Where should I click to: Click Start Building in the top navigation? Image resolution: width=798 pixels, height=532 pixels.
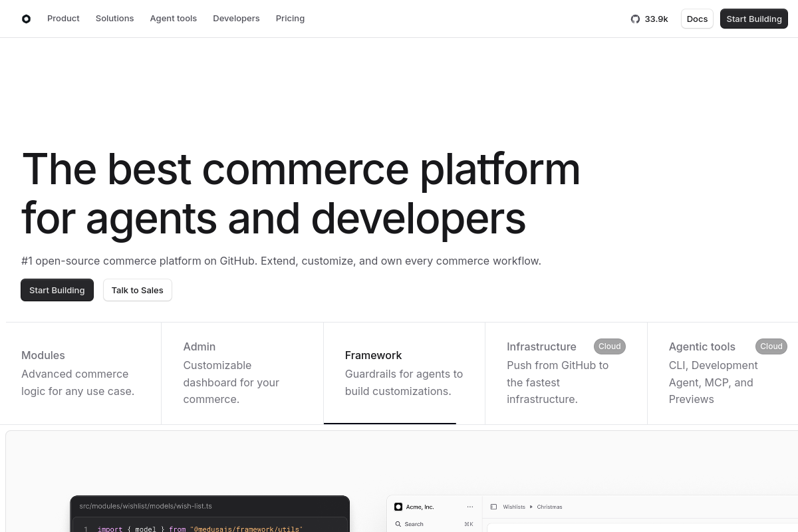pyautogui.click(x=754, y=19)
